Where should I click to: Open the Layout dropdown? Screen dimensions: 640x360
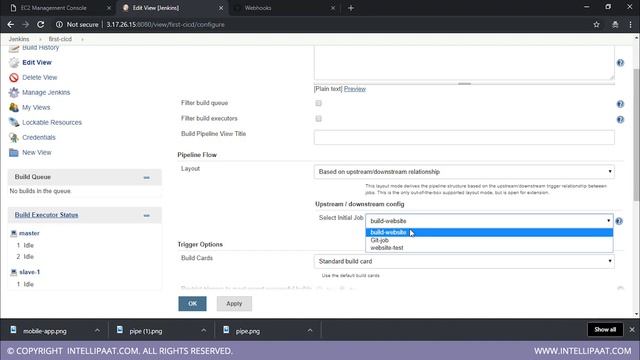(x=464, y=172)
